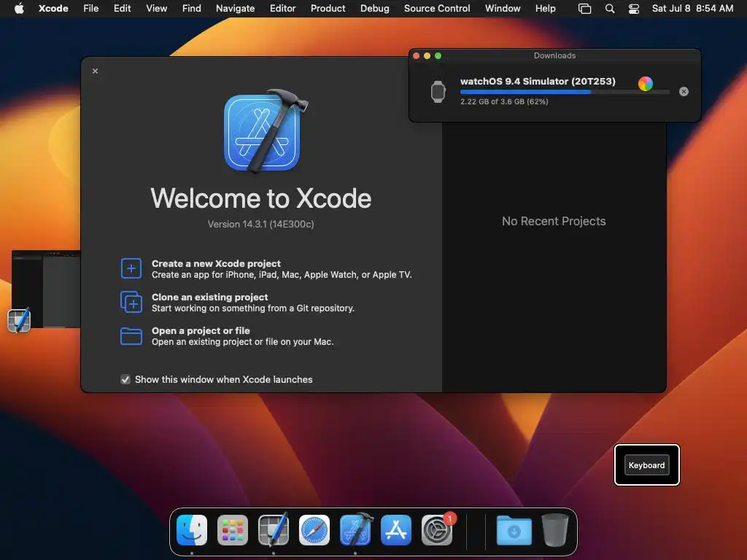Click the date and time in menu bar
Screen dimensions: 747x560
(x=692, y=8)
